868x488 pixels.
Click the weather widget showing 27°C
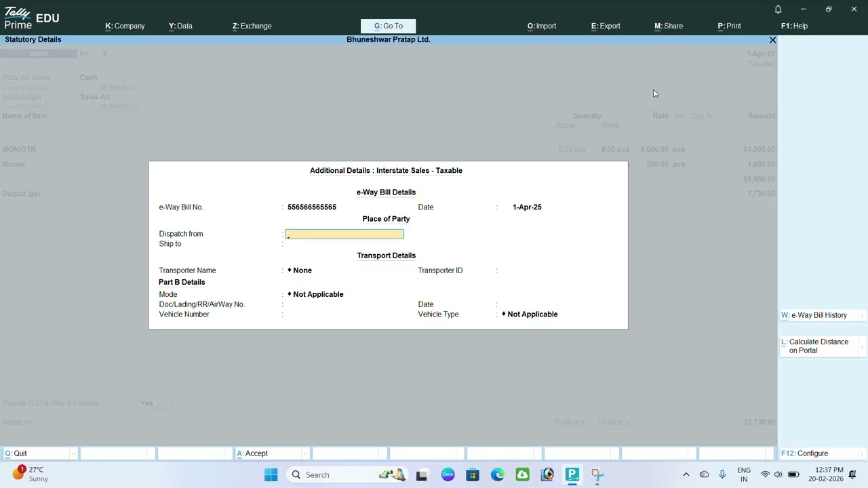tap(31, 474)
